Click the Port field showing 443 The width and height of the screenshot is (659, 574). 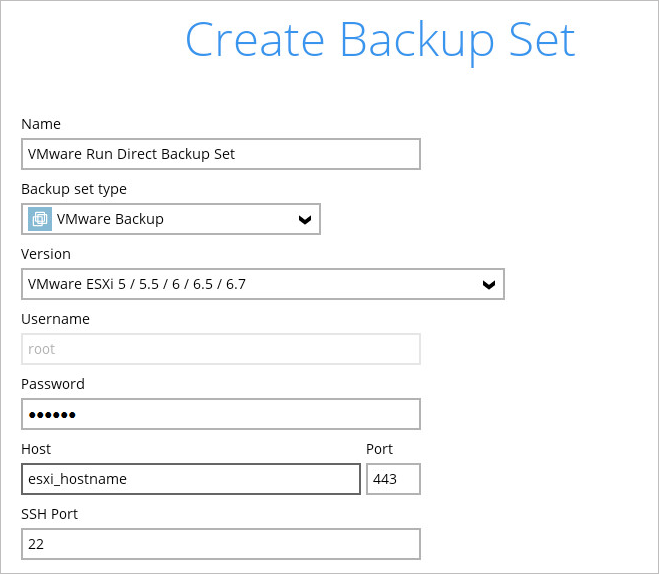point(392,479)
